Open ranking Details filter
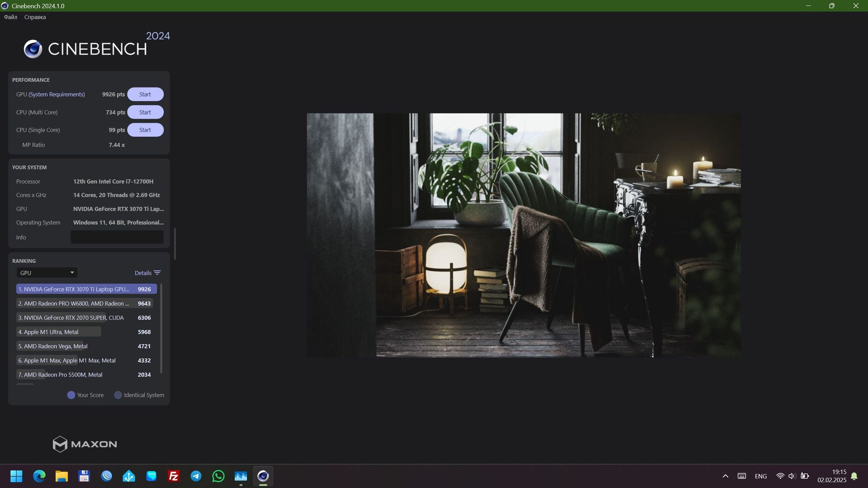This screenshot has height=488, width=868. point(147,273)
